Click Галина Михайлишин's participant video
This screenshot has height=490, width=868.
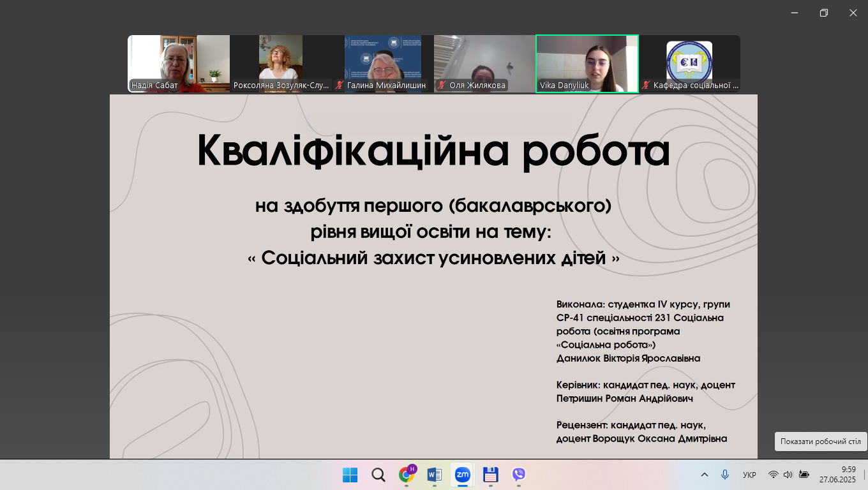point(382,64)
